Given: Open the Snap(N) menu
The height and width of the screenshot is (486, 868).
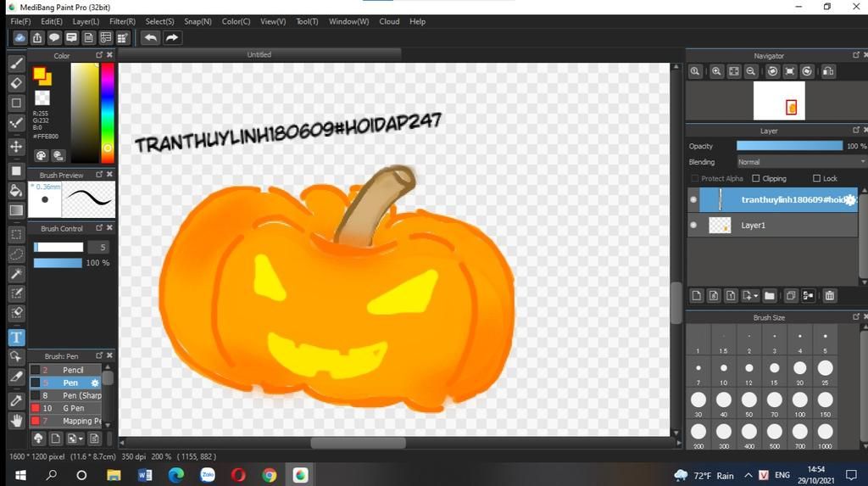Looking at the screenshot, I should click(x=198, y=21).
